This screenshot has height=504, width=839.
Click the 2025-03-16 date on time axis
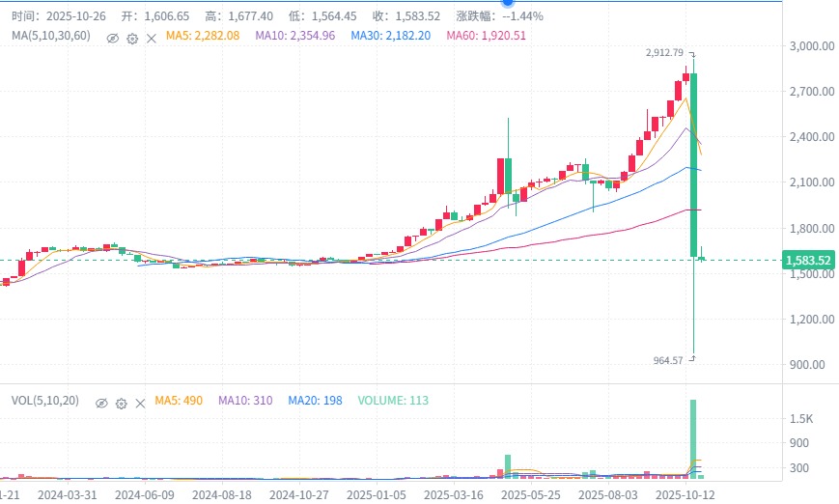(455, 493)
